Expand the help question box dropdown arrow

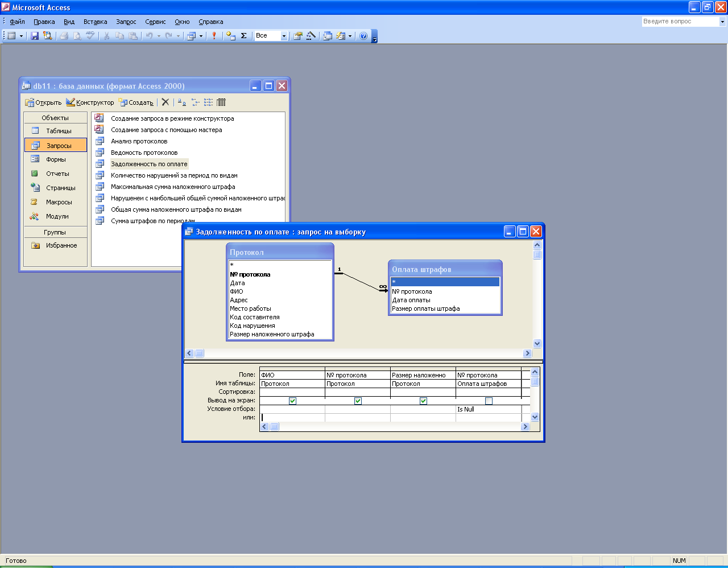point(723,22)
